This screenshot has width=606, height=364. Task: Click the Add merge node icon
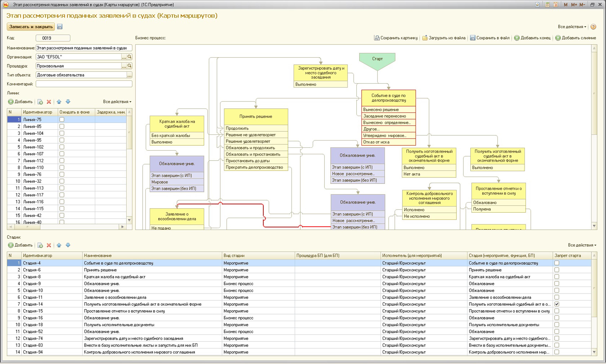pos(558,38)
